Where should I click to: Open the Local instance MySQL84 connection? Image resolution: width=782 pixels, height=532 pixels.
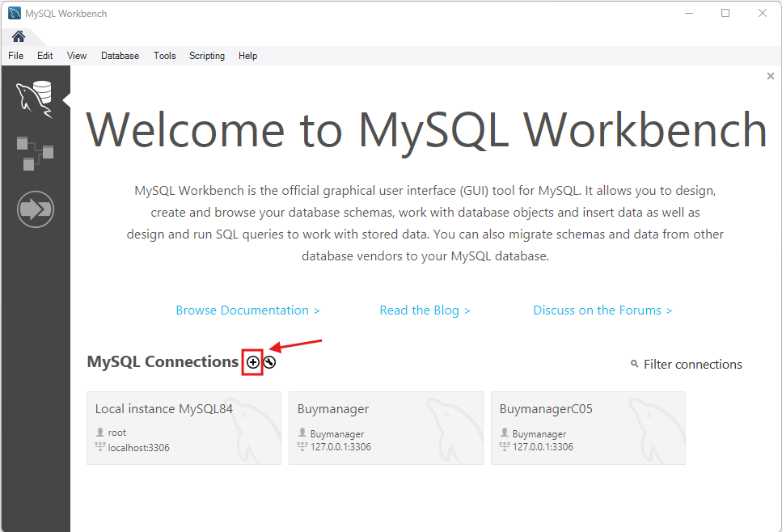click(184, 428)
